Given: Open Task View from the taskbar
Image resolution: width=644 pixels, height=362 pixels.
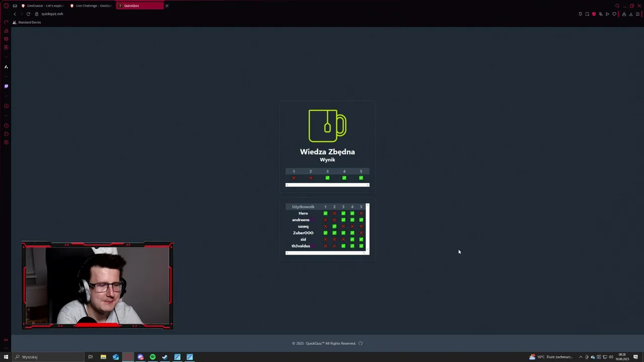Looking at the screenshot, I should pos(91,357).
